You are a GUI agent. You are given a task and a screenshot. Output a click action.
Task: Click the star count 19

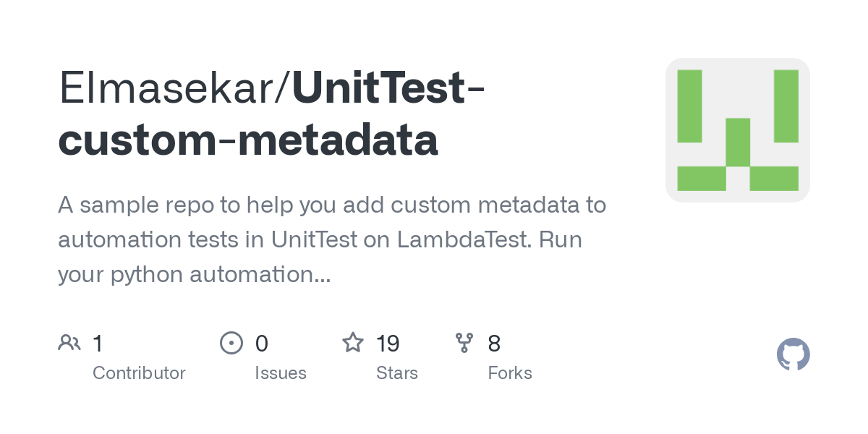388,344
